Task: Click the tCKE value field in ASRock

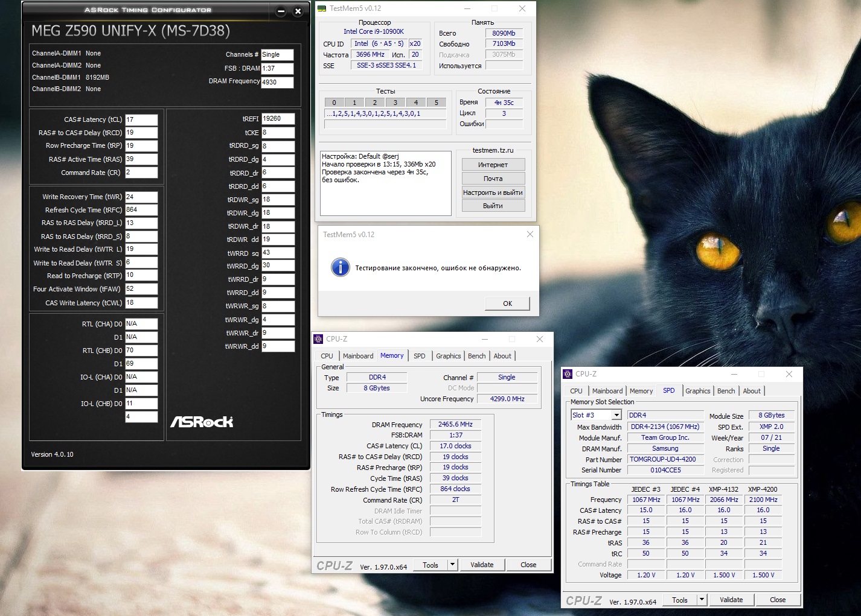Action: tap(278, 133)
